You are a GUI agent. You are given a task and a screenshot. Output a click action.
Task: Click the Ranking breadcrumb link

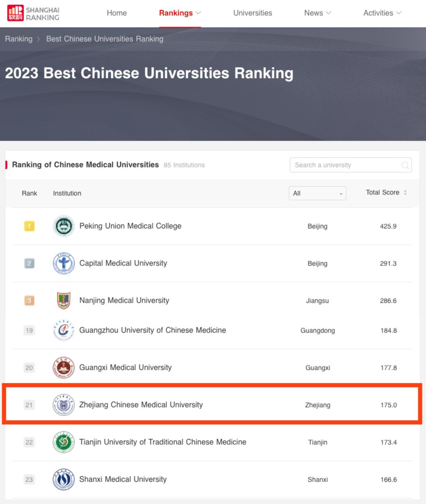tap(19, 39)
